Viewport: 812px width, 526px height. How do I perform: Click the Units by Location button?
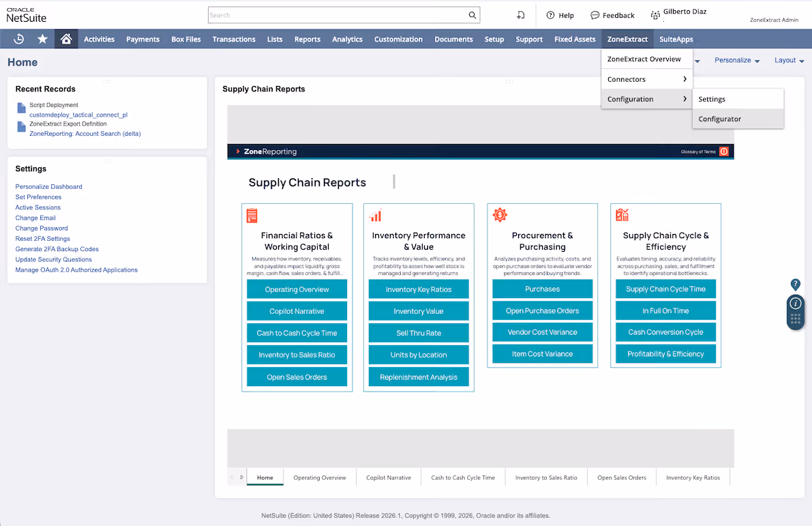pyautogui.click(x=419, y=355)
